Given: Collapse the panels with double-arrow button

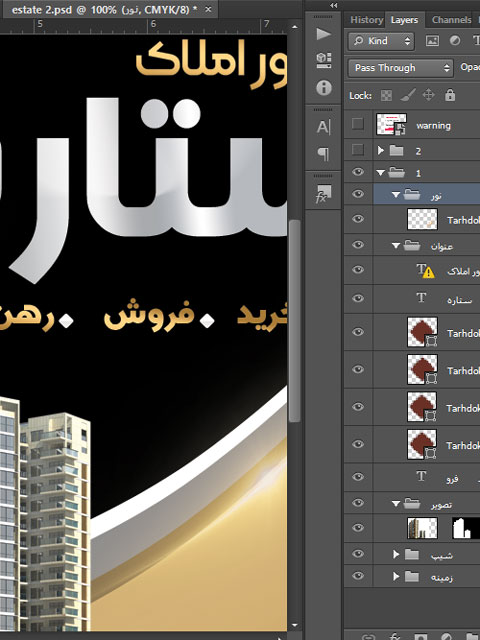Looking at the screenshot, I should (333, 5).
